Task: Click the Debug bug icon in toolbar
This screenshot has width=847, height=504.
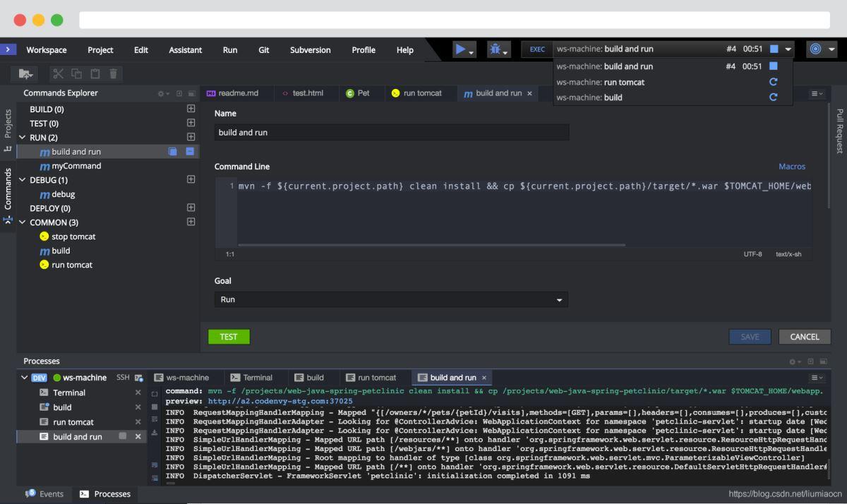Action: [x=495, y=49]
